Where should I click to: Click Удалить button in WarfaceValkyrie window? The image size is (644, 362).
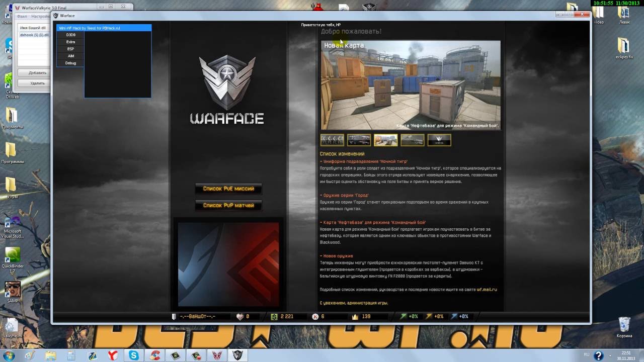click(37, 83)
